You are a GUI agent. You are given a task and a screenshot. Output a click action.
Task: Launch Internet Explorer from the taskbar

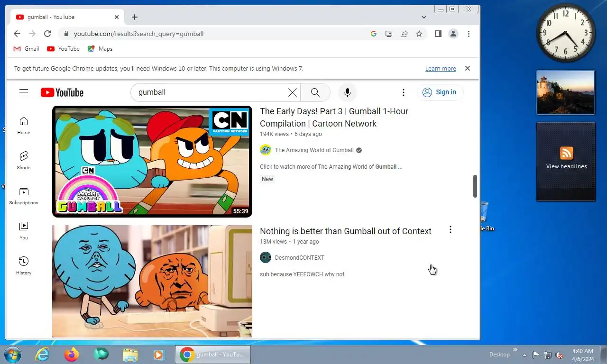(42, 355)
